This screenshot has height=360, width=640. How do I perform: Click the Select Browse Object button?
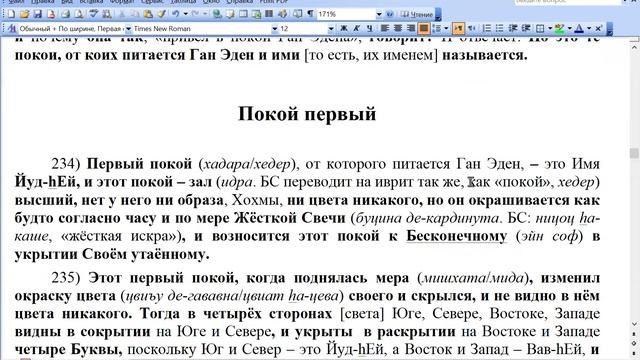point(634,343)
